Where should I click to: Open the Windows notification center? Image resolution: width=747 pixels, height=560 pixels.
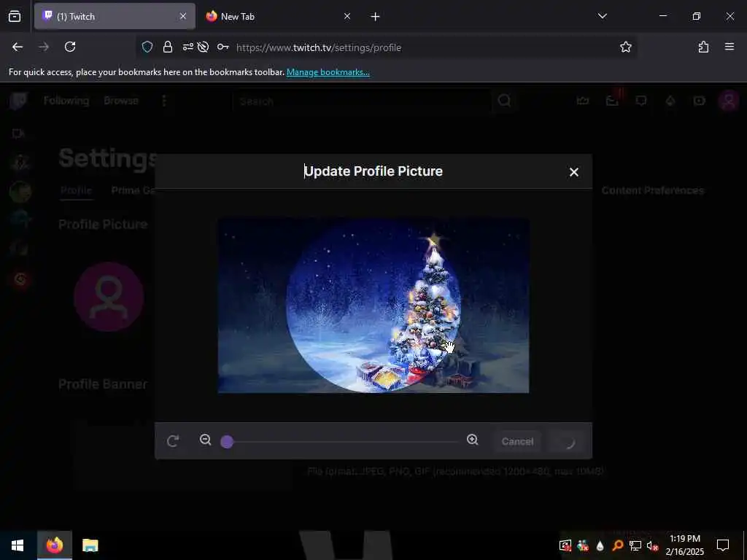click(x=723, y=545)
